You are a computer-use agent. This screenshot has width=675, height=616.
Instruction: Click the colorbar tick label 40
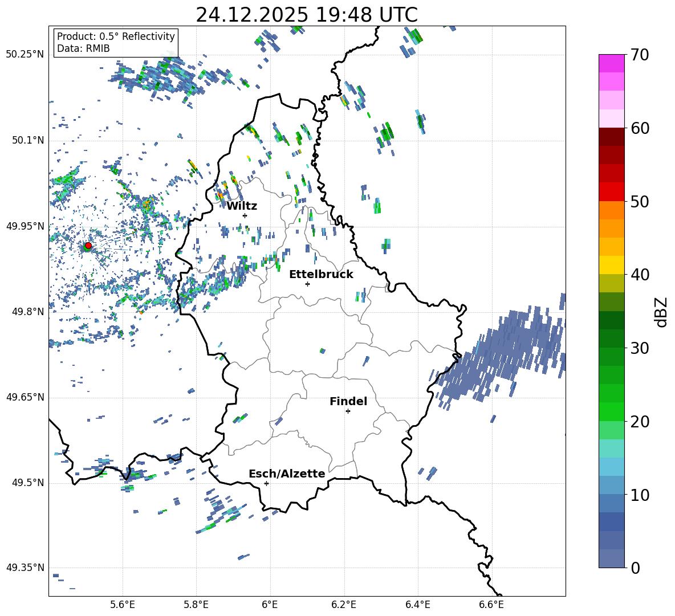pyautogui.click(x=640, y=275)
